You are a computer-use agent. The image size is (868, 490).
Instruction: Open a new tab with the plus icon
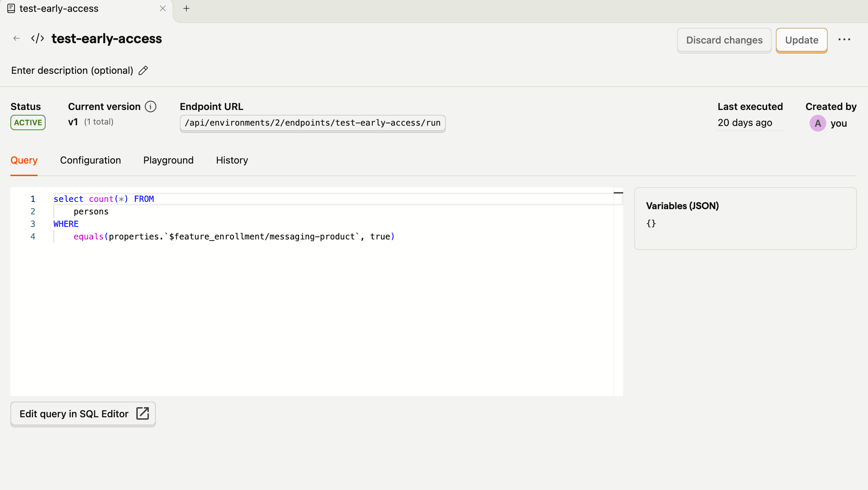click(187, 8)
